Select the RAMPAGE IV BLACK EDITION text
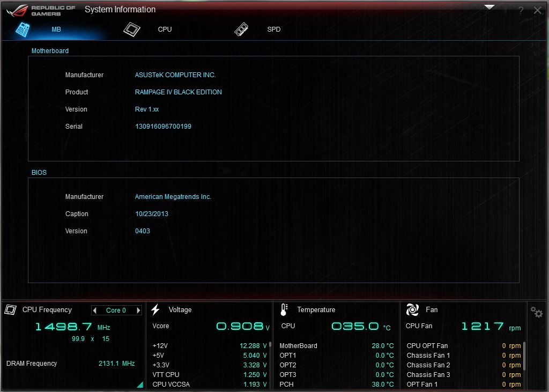This screenshot has width=549, height=392. click(x=178, y=92)
